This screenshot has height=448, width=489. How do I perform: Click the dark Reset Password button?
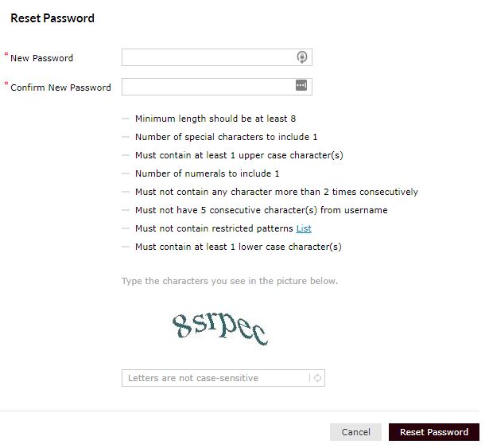click(x=434, y=432)
